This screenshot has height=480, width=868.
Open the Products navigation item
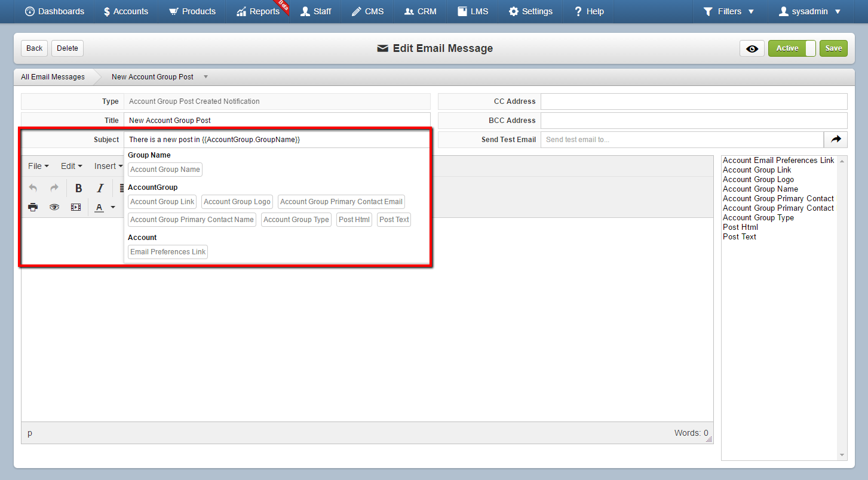[x=192, y=11]
